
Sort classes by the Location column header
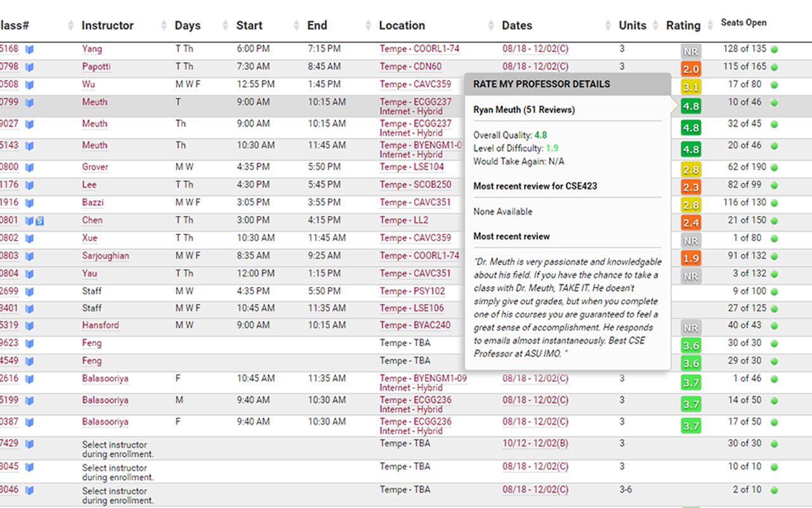click(x=402, y=25)
